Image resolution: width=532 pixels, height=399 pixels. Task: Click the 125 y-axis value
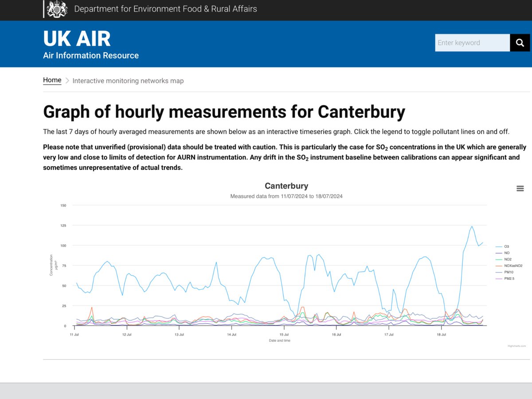[63, 225]
